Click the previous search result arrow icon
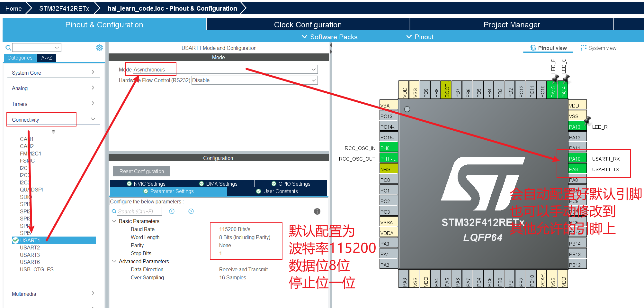 (172, 211)
